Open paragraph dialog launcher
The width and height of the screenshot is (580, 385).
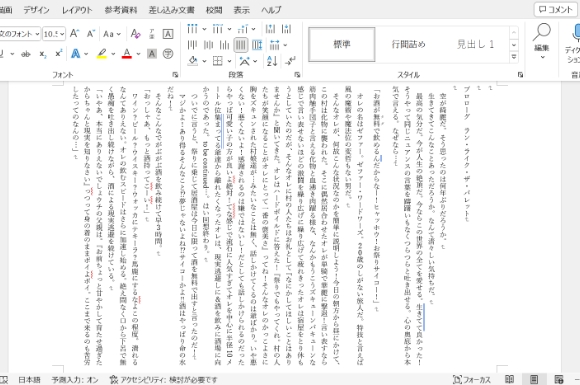[x=297, y=75]
